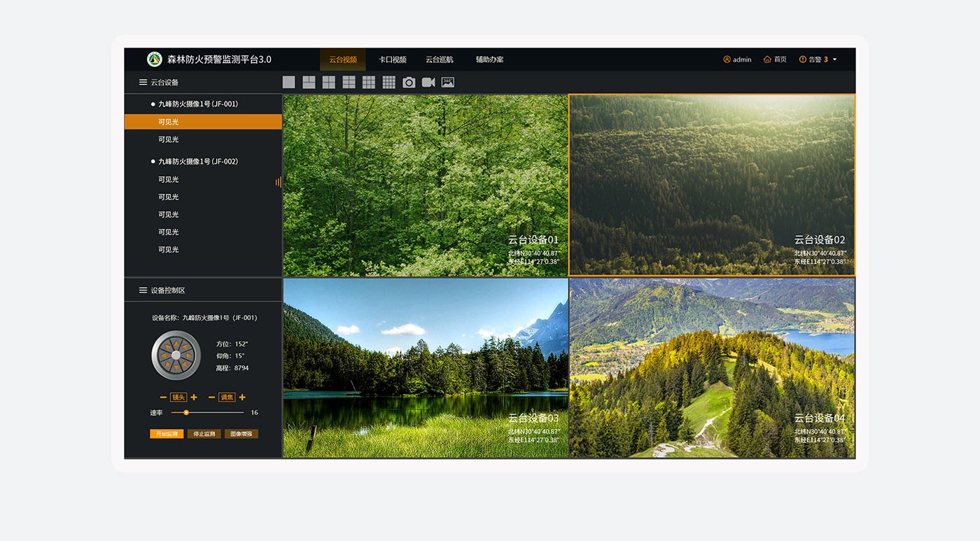This screenshot has height=541, width=980.
Task: Select the nine-grid video layout
Action: point(369,83)
